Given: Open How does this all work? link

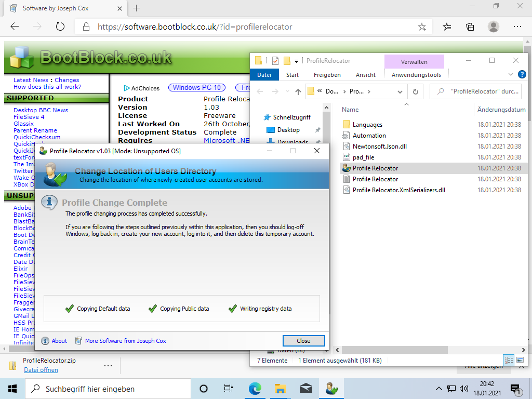Looking at the screenshot, I should click(47, 87).
